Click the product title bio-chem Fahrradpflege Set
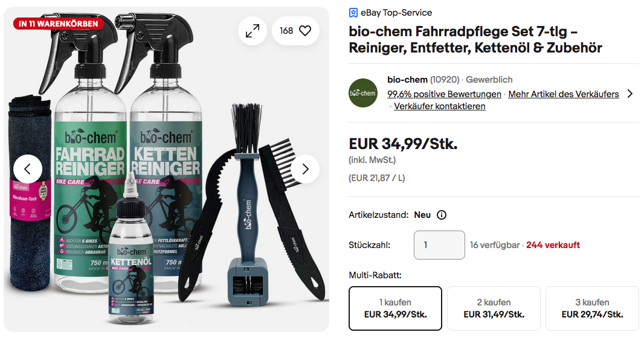 pos(475,39)
